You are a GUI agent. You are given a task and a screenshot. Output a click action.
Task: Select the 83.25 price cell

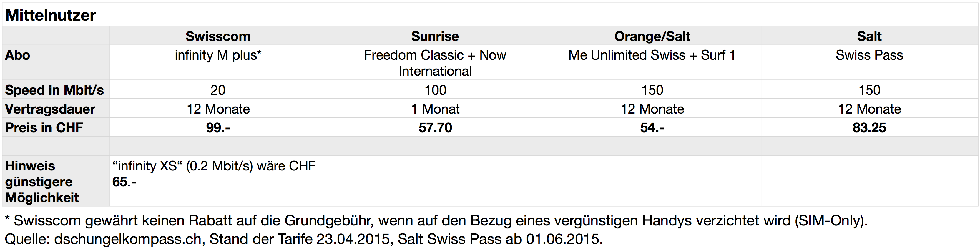pyautogui.click(x=869, y=127)
